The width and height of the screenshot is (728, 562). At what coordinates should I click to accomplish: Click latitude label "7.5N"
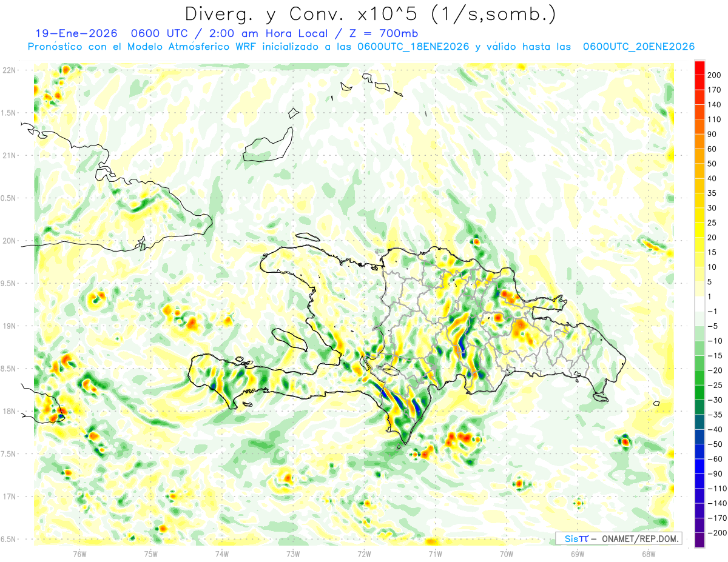coord(8,454)
